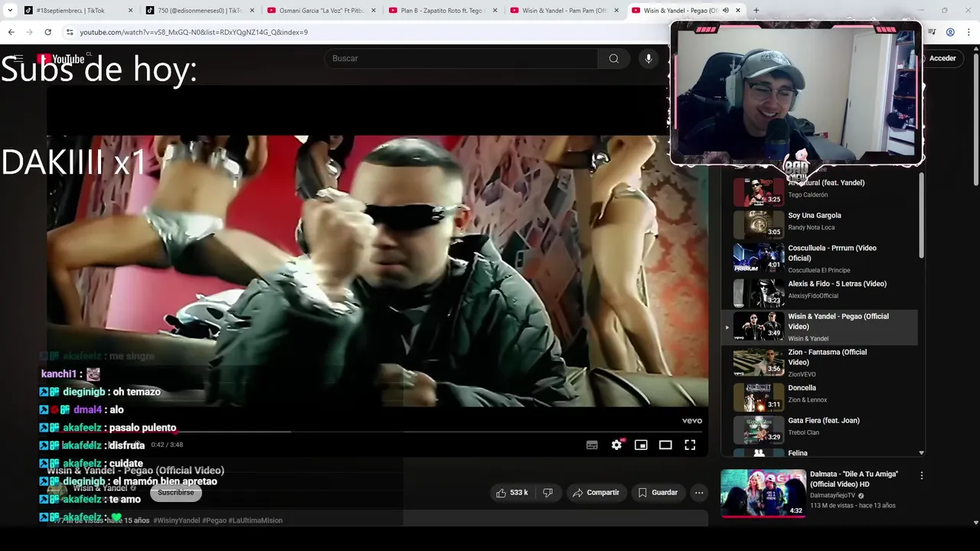Image resolution: width=980 pixels, height=551 pixels.
Task: Save video with Guardar button
Action: point(658,493)
